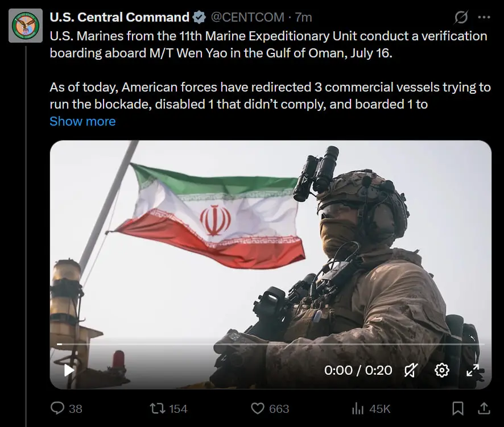Image resolution: width=504 pixels, height=427 pixels.
Task: Open the share upload icon
Action: pos(484,408)
